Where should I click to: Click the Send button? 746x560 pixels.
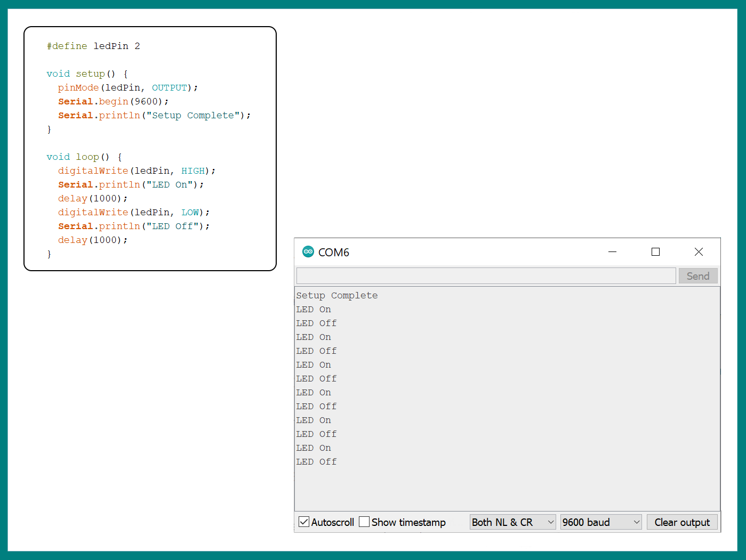click(698, 276)
